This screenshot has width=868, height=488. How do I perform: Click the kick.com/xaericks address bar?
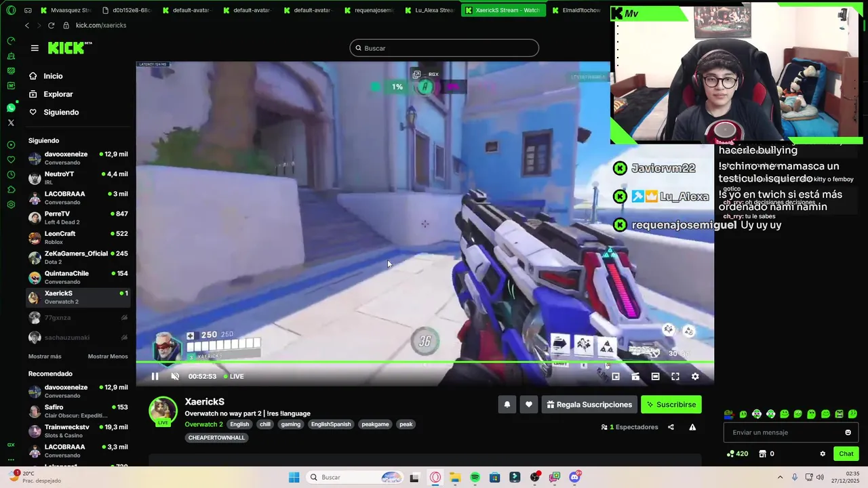click(x=100, y=25)
